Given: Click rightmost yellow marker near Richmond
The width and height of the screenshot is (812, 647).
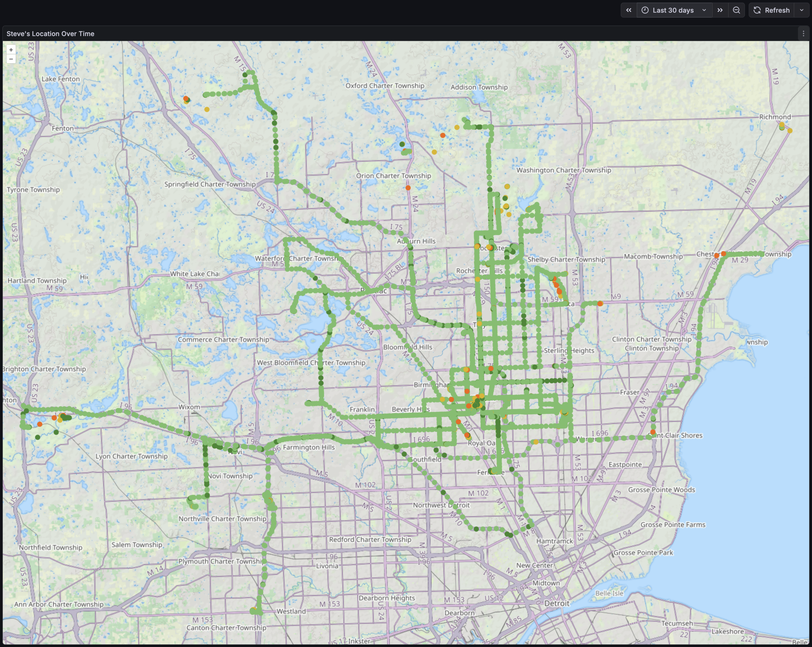Looking at the screenshot, I should point(790,131).
